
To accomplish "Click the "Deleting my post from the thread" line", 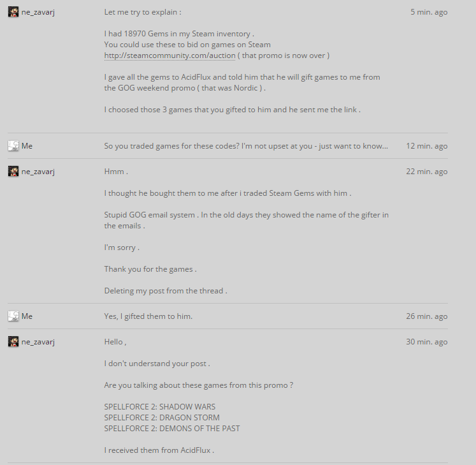I will [166, 291].
